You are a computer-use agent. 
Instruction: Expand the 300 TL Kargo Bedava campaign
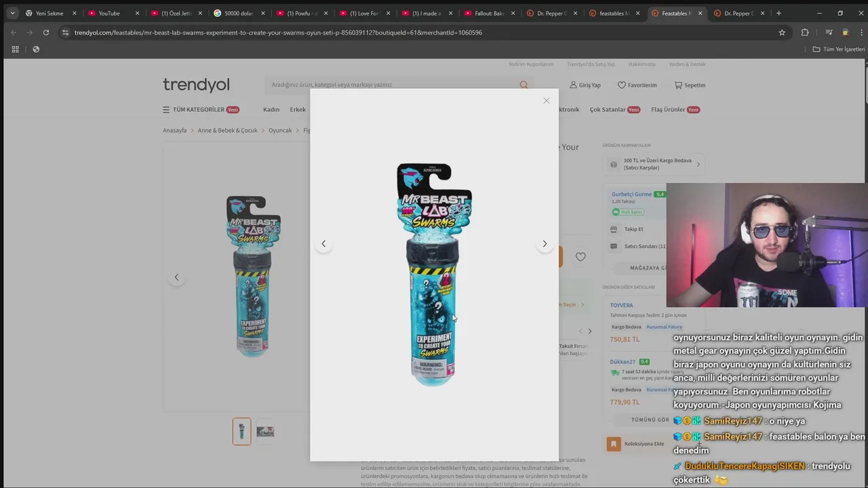654,164
